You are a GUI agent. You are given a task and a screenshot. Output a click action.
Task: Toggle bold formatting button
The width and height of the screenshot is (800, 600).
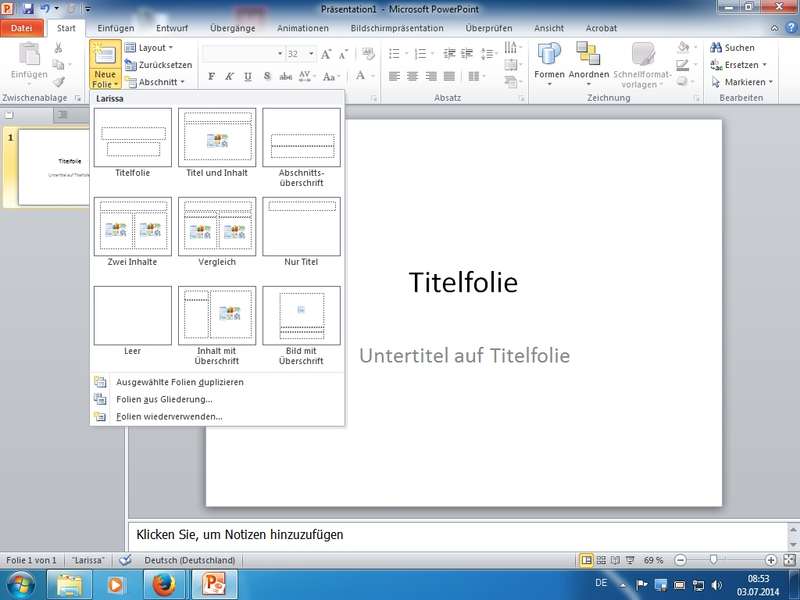[x=211, y=76]
